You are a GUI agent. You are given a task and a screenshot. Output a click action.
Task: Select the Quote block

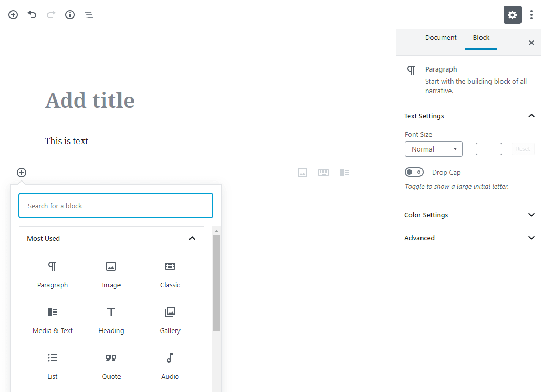111,366
